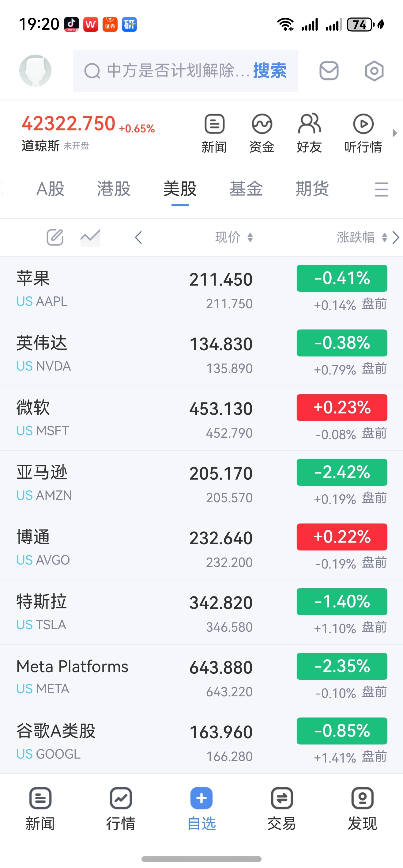Open the hexagon settings icon
403x868 pixels.
coord(374,71)
